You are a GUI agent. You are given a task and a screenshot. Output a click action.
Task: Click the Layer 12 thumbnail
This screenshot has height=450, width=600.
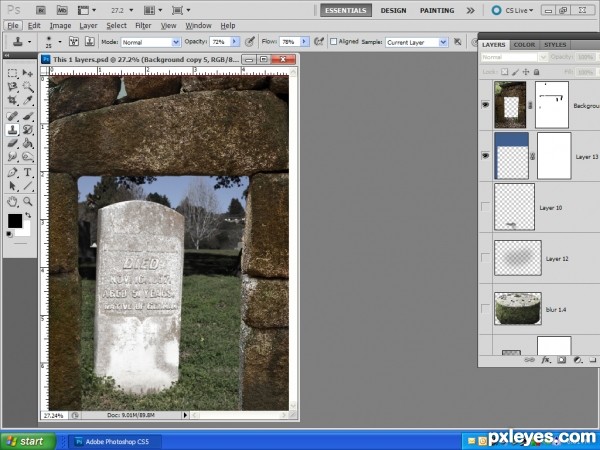tap(518, 258)
